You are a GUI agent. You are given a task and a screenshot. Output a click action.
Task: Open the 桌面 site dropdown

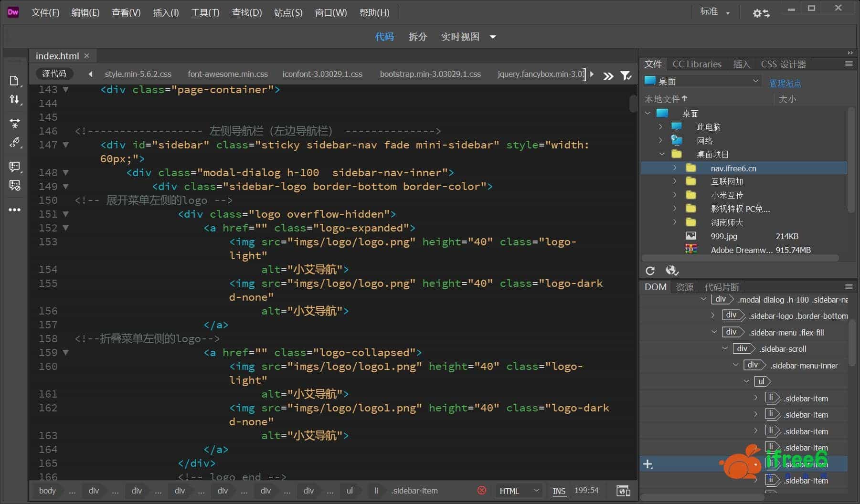click(x=701, y=81)
